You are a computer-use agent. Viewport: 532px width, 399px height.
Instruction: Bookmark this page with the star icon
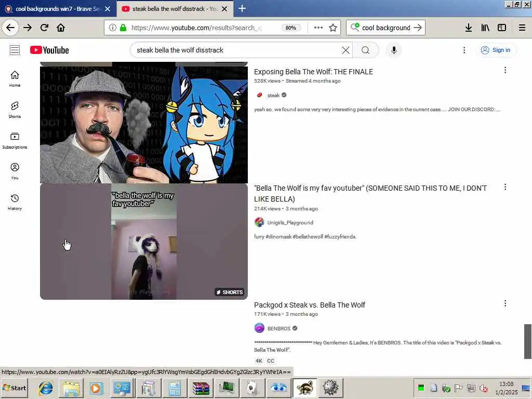333,28
